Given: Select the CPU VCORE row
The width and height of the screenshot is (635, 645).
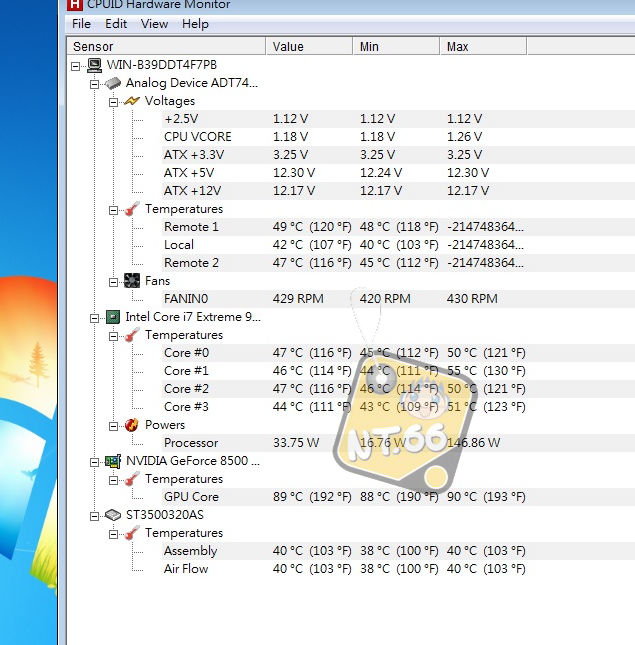Looking at the screenshot, I should (x=398, y=137).
